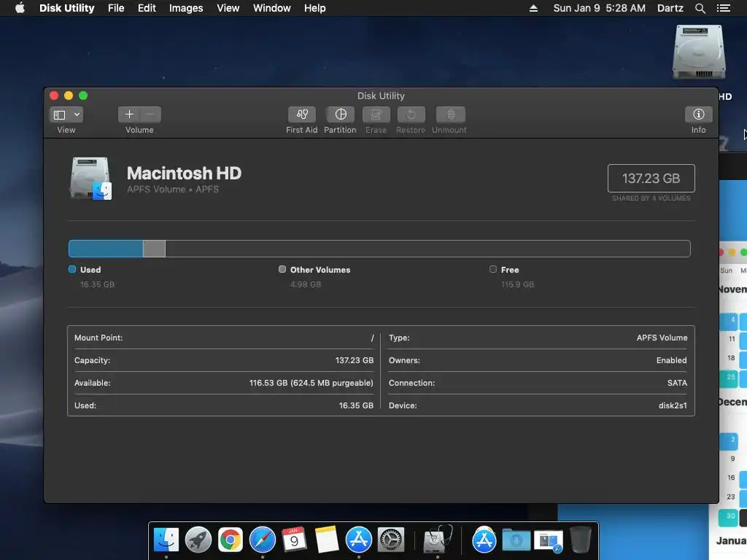The image size is (747, 560).
Task: Open the Edit menu
Action: click(x=147, y=8)
